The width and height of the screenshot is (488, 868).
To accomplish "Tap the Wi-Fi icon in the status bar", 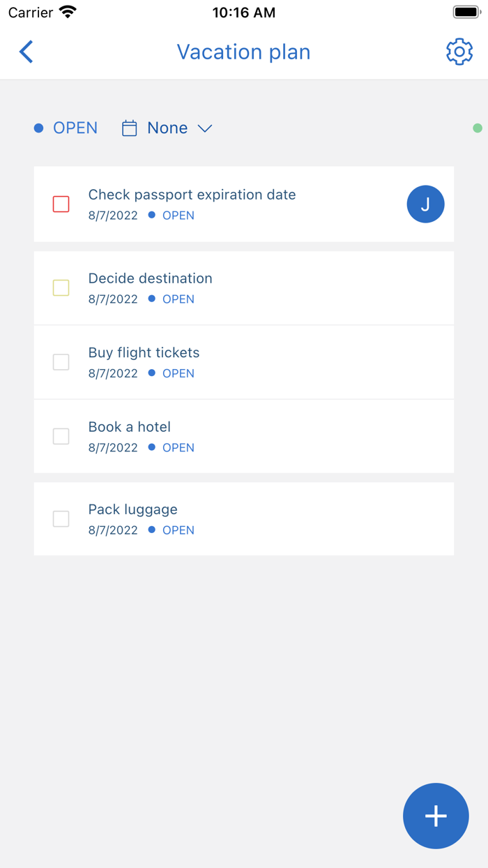I will click(67, 11).
